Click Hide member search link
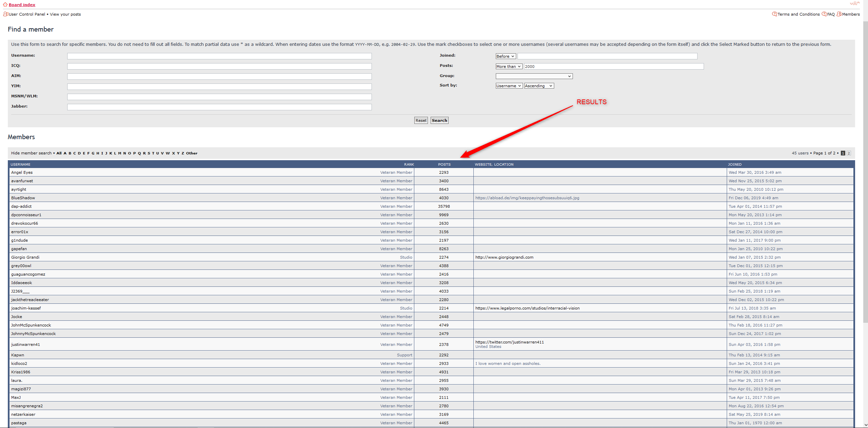 click(x=31, y=153)
